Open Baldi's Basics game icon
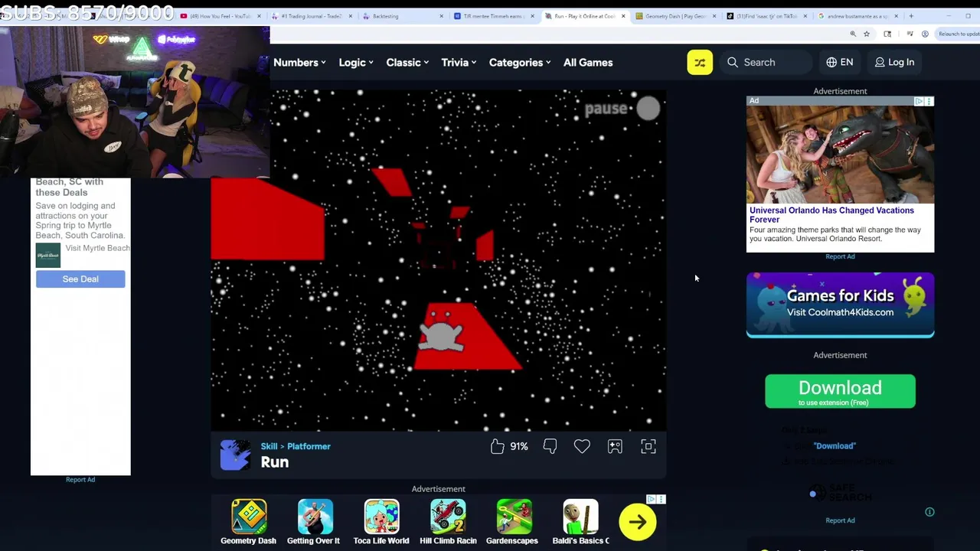The width and height of the screenshot is (980, 551). [580, 517]
